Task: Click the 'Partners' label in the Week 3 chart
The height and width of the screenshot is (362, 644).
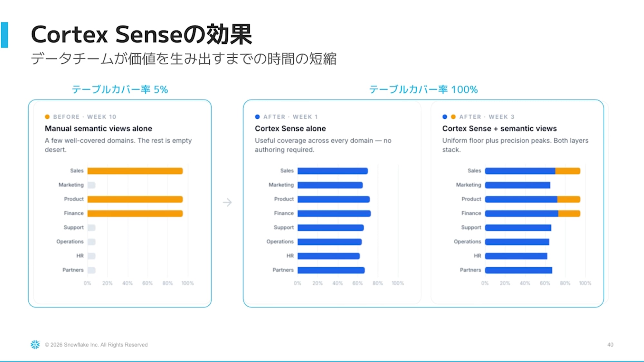Action: [470, 270]
